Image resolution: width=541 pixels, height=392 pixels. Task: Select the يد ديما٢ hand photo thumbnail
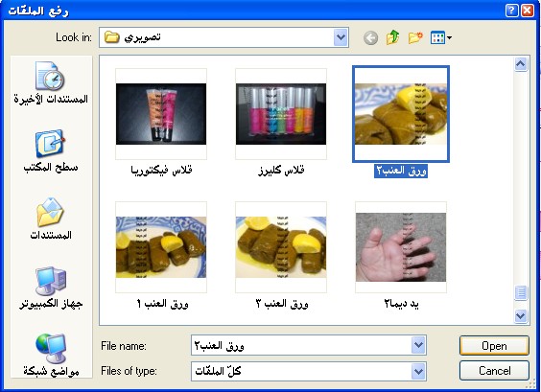coord(401,247)
